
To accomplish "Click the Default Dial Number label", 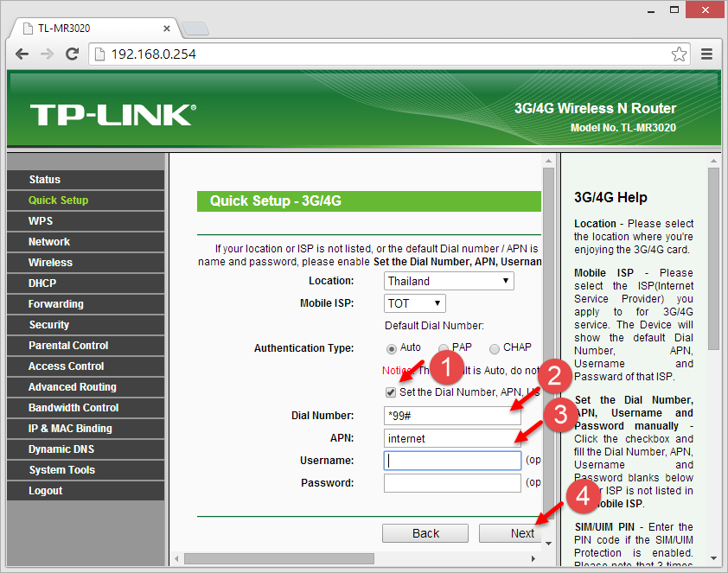I will [x=434, y=326].
